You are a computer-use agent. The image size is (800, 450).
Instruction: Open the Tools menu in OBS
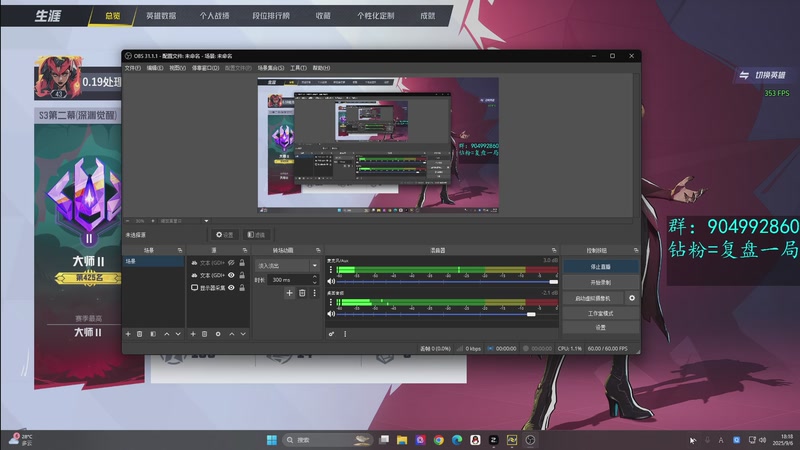[x=298, y=68]
